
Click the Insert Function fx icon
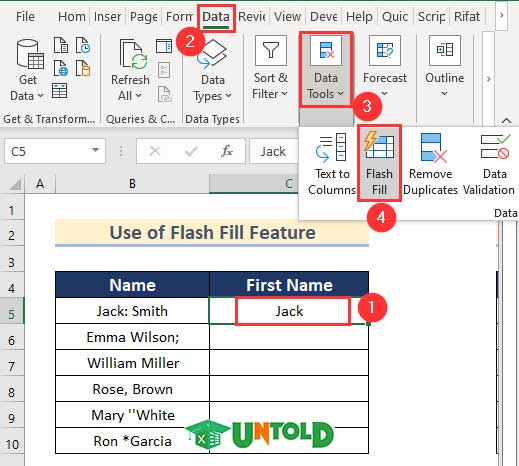coord(227,151)
